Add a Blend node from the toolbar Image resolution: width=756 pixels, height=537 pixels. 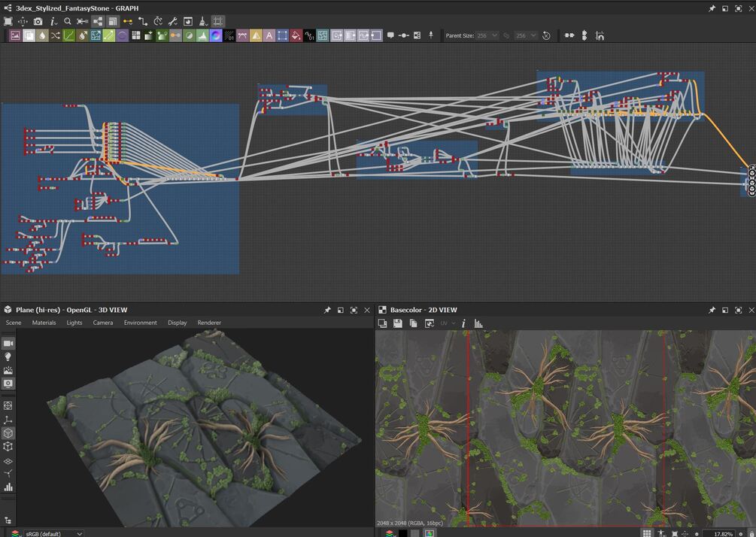tap(28, 35)
